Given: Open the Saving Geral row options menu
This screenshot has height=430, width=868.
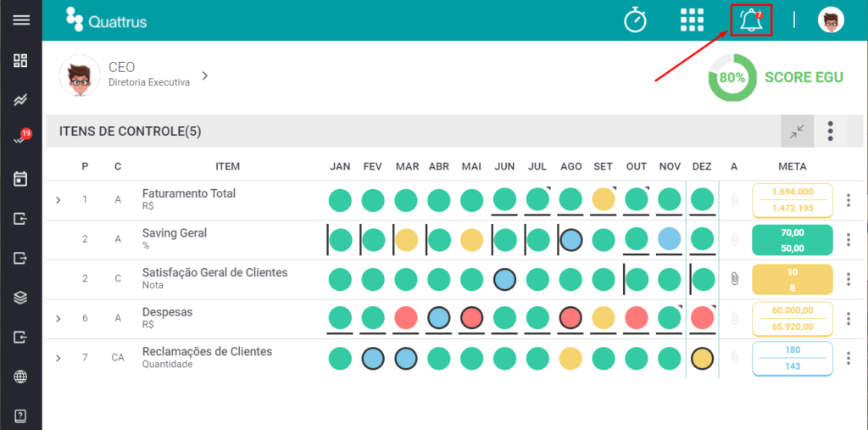Looking at the screenshot, I should click(x=848, y=240).
